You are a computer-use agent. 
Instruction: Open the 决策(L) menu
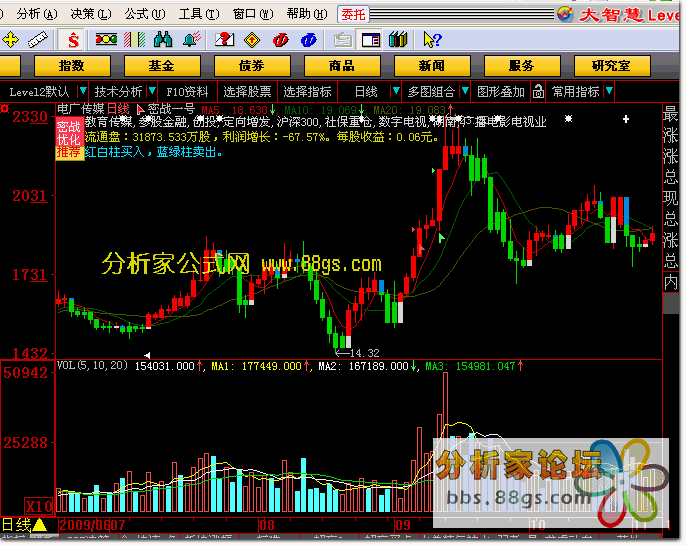pos(91,14)
